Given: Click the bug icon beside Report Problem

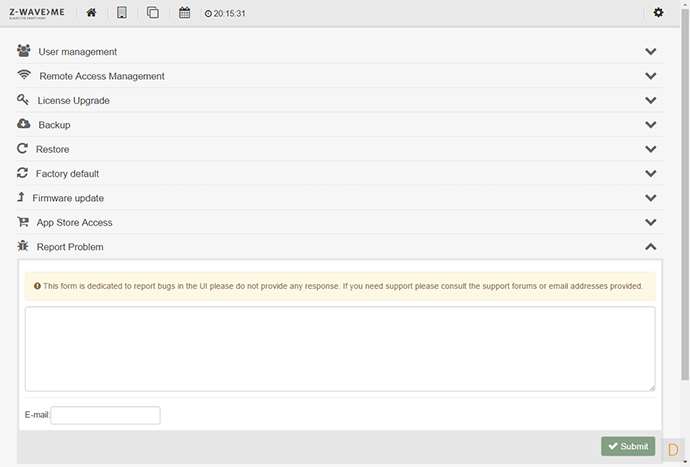Looking at the screenshot, I should (x=23, y=246).
